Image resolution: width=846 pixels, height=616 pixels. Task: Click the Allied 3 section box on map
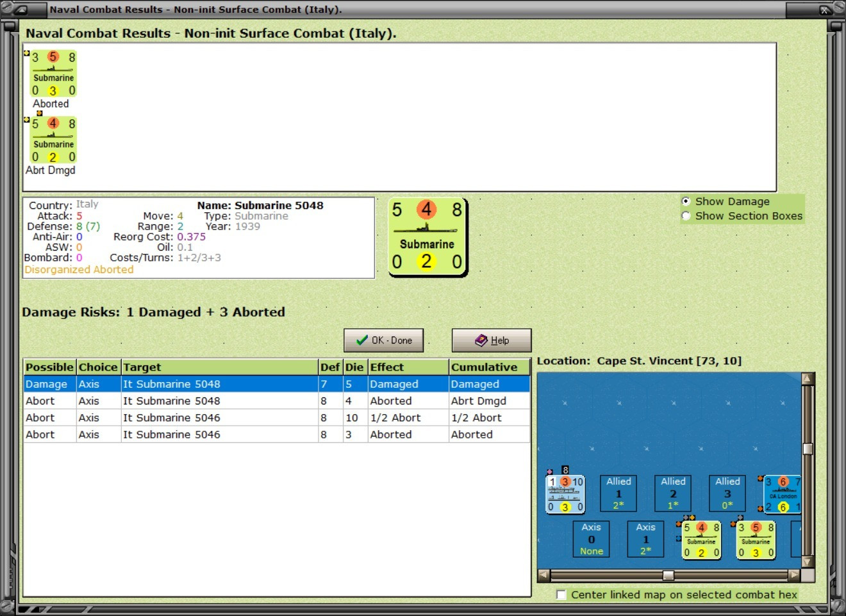pos(727,493)
